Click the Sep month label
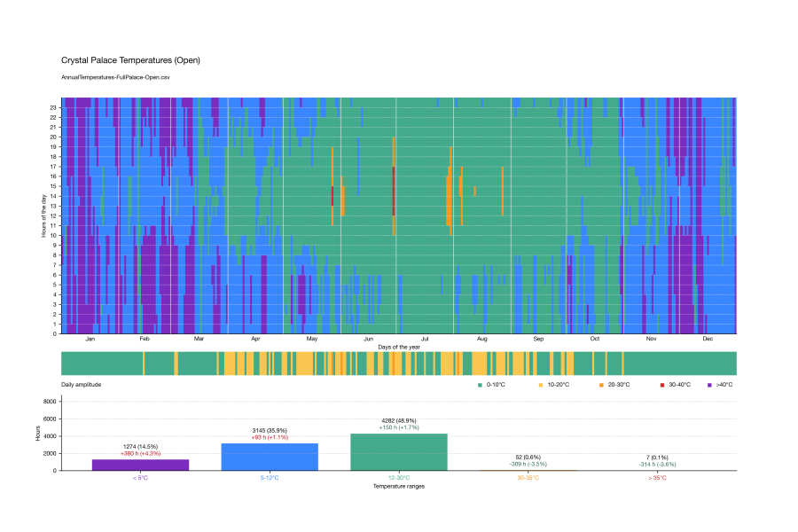Screen dimensions: 798x532 tap(538, 339)
